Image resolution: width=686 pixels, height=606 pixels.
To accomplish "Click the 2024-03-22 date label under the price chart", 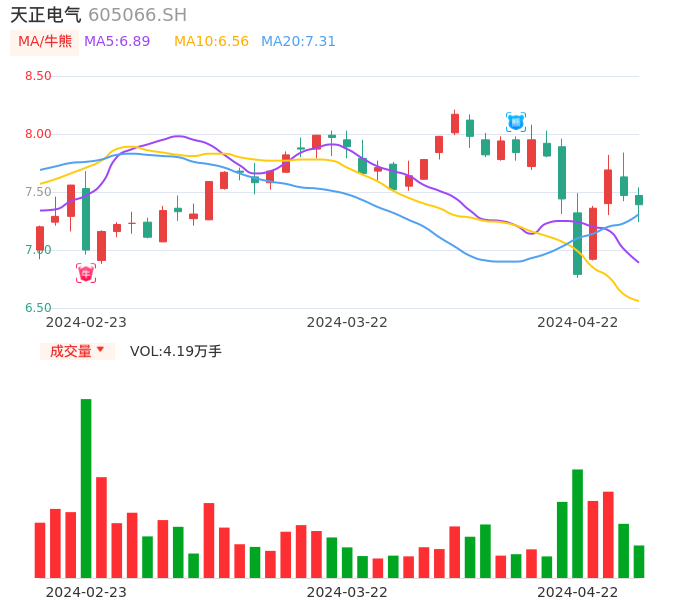I will coord(347,322).
